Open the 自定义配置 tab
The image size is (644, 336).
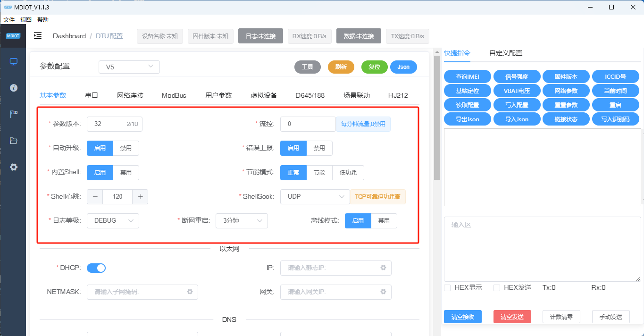coord(506,53)
